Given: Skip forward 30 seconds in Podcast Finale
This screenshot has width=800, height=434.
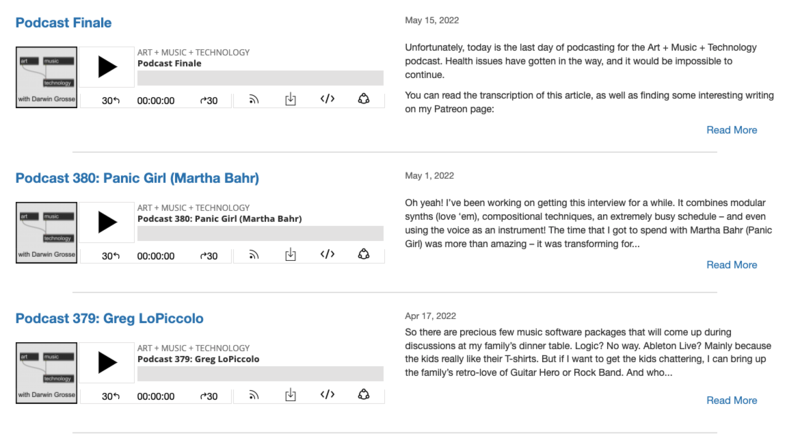Looking at the screenshot, I should click(208, 100).
